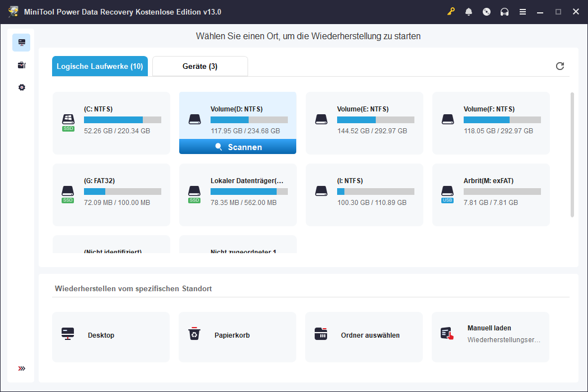Click the Manuell laden icon
Screen dimensions: 588x392
click(x=447, y=334)
